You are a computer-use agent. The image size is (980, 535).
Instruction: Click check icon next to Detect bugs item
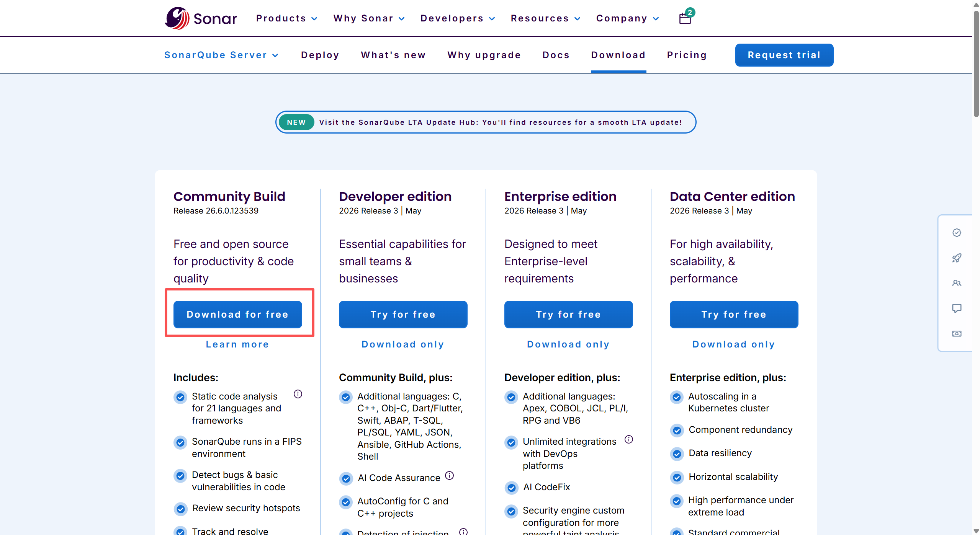(180, 476)
